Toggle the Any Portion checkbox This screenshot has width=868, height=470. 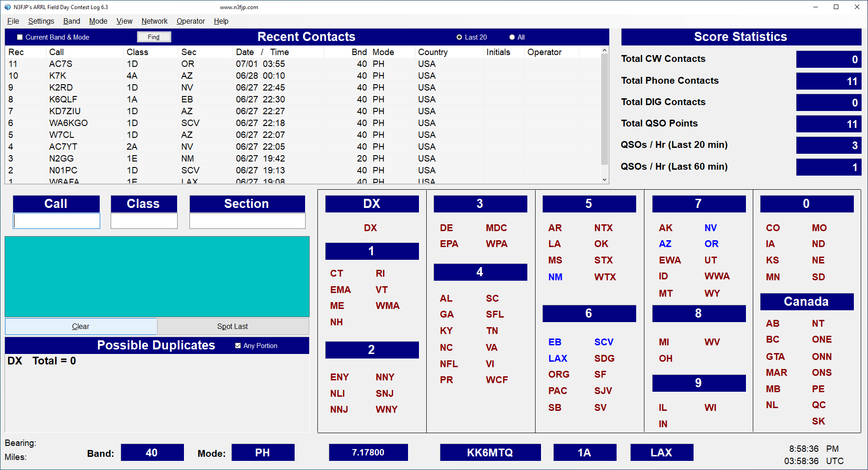pyautogui.click(x=238, y=346)
